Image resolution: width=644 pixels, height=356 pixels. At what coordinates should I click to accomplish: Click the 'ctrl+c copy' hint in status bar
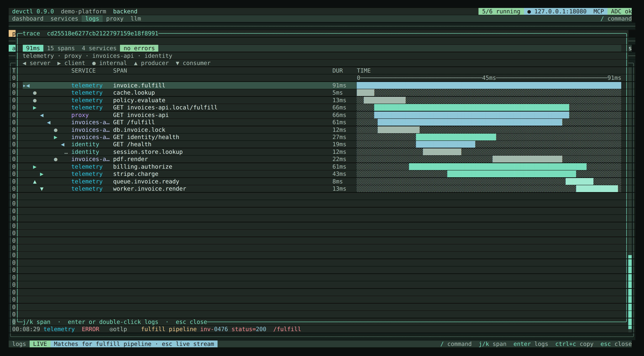(x=574, y=344)
